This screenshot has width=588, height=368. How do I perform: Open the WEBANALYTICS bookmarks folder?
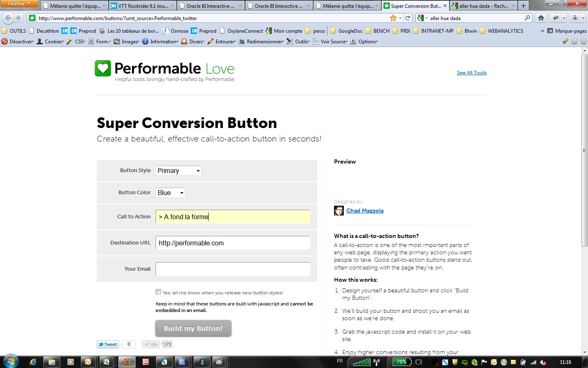tap(501, 31)
